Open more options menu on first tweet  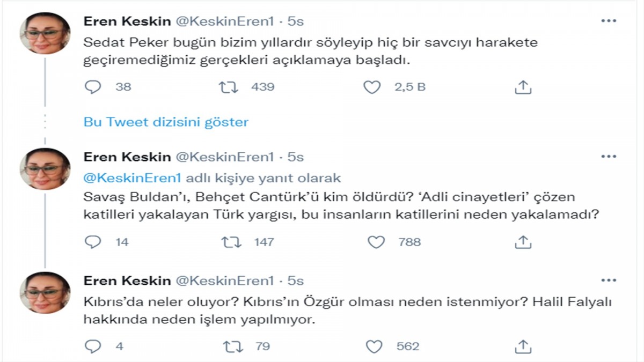[608, 21]
